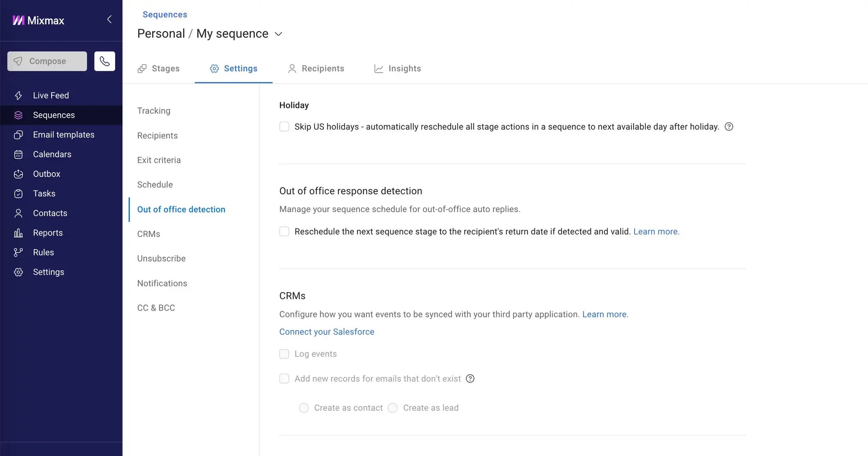Jump to CRMs settings section

coord(149,234)
